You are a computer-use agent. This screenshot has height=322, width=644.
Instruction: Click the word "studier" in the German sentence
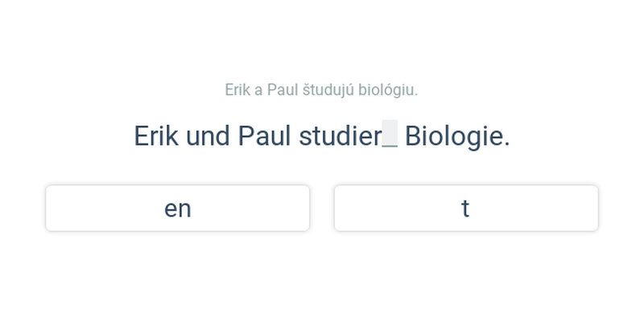(x=340, y=136)
